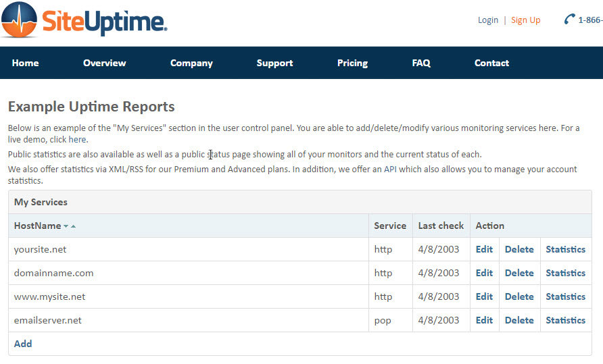Viewport: 603px width, 364px height.
Task: Click the Login link
Action: pos(488,20)
